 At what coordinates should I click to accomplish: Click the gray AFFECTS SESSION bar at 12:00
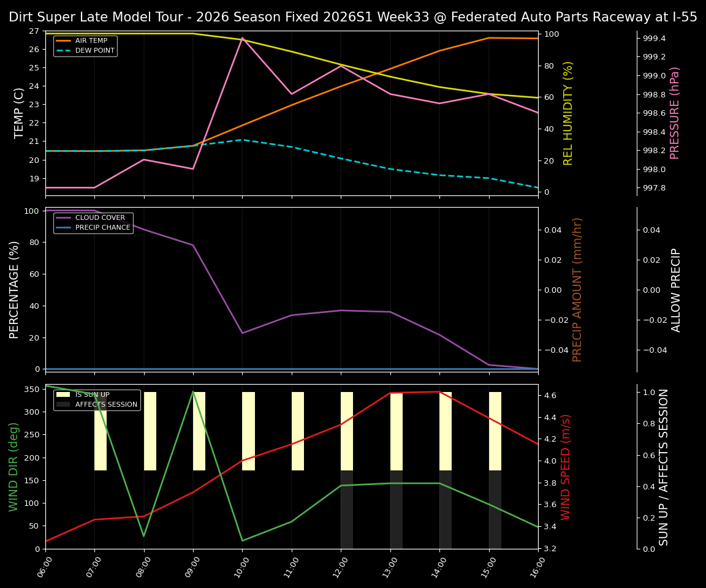(x=347, y=508)
